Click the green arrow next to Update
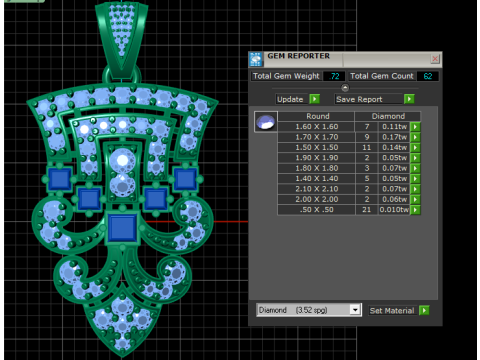480x360 pixels. click(314, 99)
